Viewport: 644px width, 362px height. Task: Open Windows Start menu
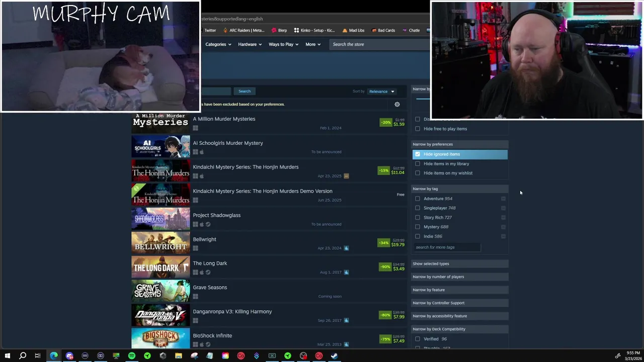point(7,356)
